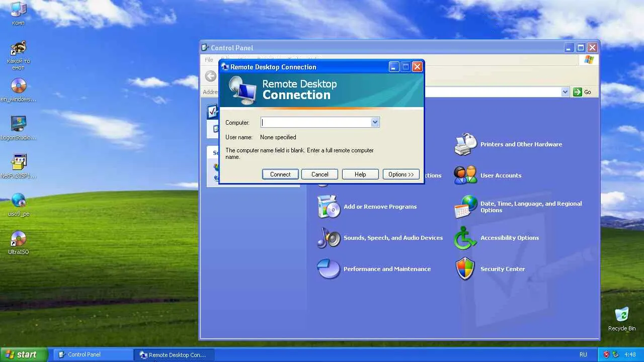Click the 'Add or Remove Programs' text link
The width and height of the screenshot is (644, 362).
[380, 207]
